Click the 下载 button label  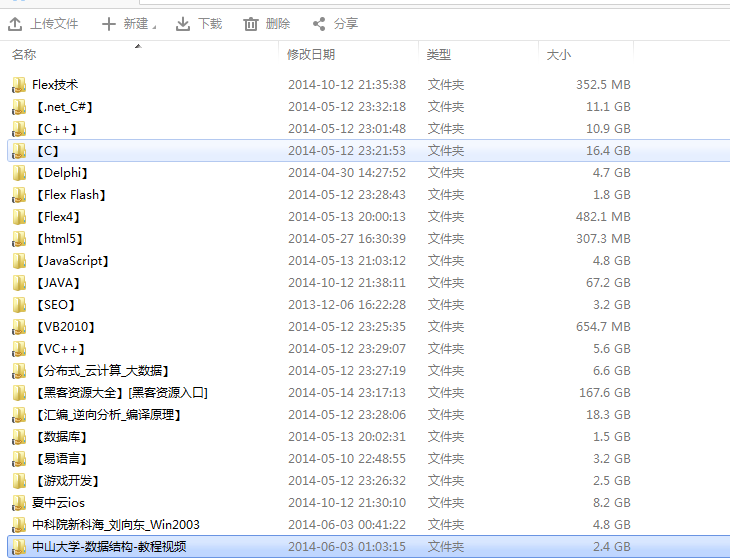point(210,24)
